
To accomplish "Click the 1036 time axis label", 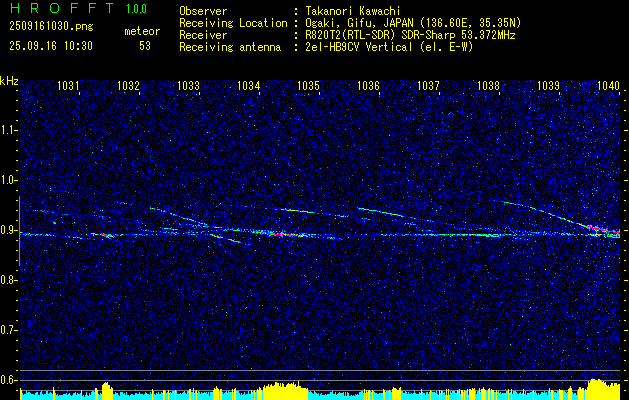I will [368, 85].
